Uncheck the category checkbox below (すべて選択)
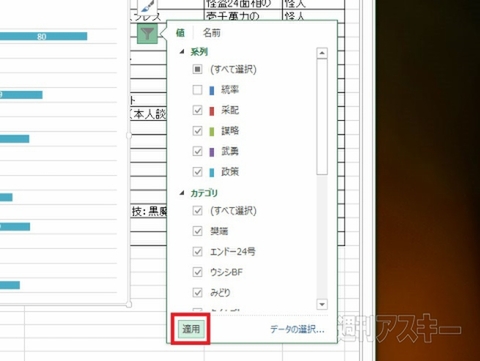 coord(197,231)
